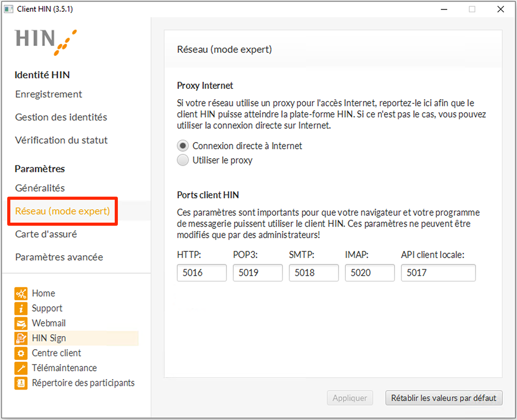Click the Home network icon
The image size is (517, 420).
(x=21, y=293)
